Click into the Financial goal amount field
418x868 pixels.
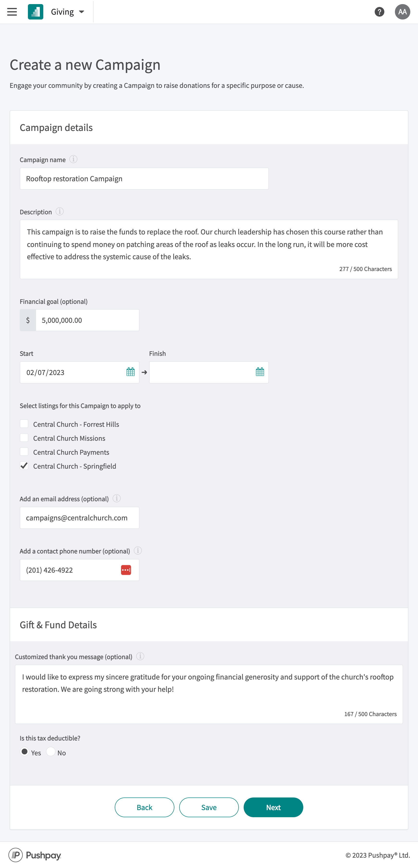point(88,320)
